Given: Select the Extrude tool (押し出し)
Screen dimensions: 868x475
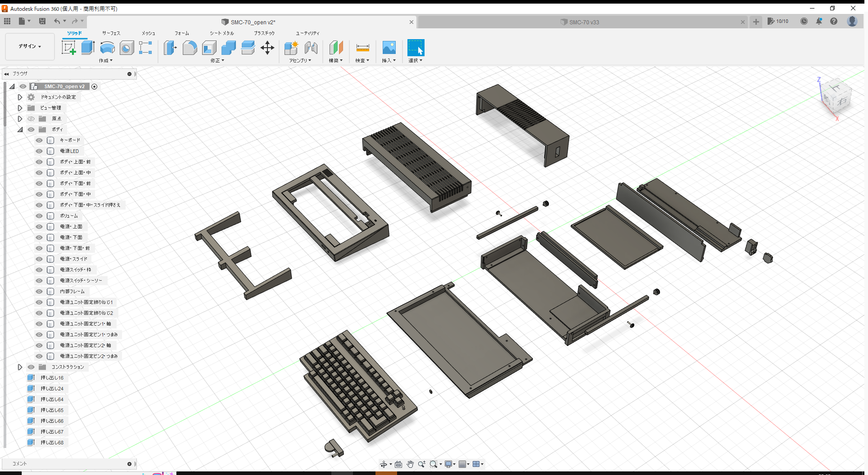Looking at the screenshot, I should (x=88, y=47).
